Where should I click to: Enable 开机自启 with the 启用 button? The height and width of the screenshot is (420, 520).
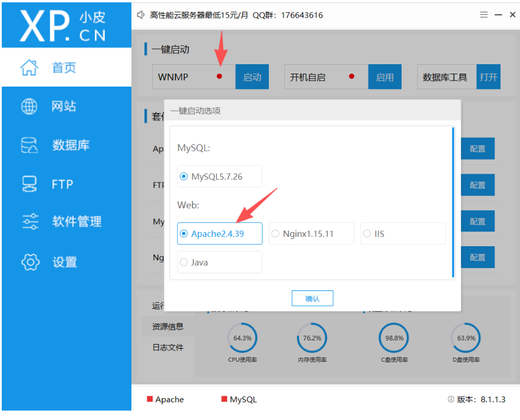tap(384, 77)
